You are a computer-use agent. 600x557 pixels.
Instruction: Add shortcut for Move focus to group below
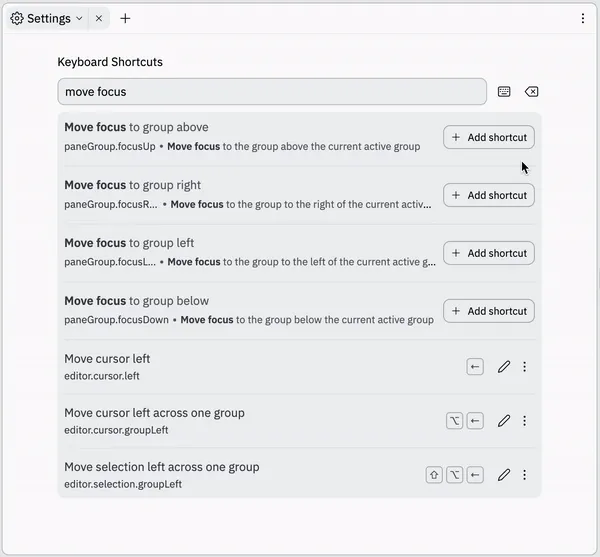(489, 311)
